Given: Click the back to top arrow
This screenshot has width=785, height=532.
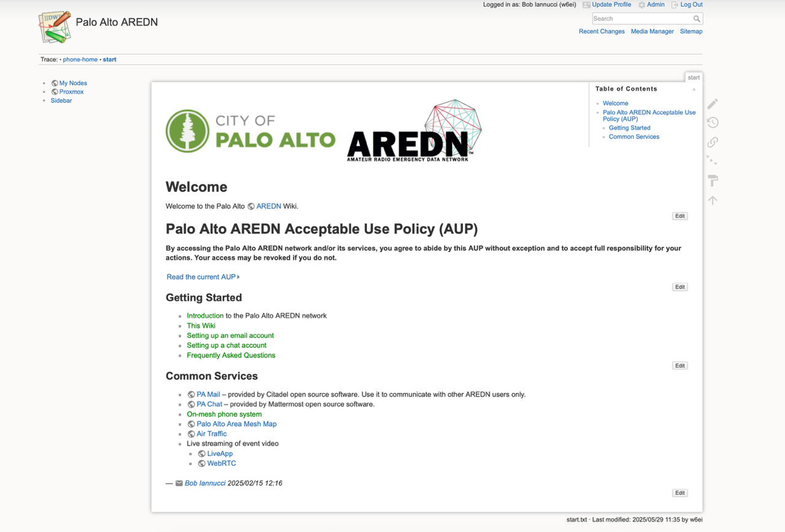Looking at the screenshot, I should [x=713, y=200].
